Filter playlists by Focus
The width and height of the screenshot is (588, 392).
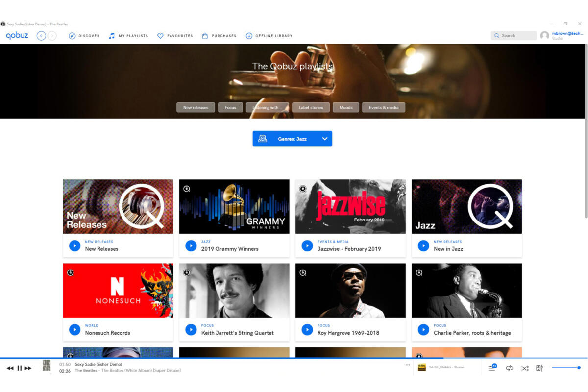[230, 107]
